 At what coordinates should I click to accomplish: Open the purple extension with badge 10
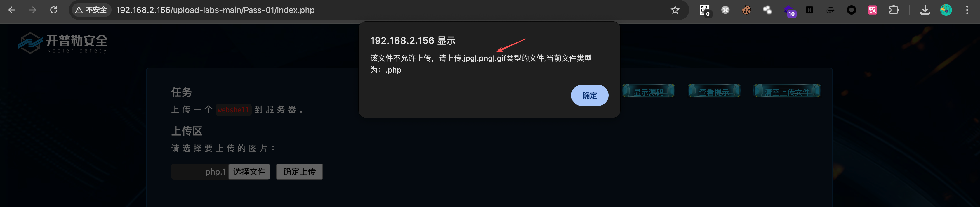[x=789, y=11]
